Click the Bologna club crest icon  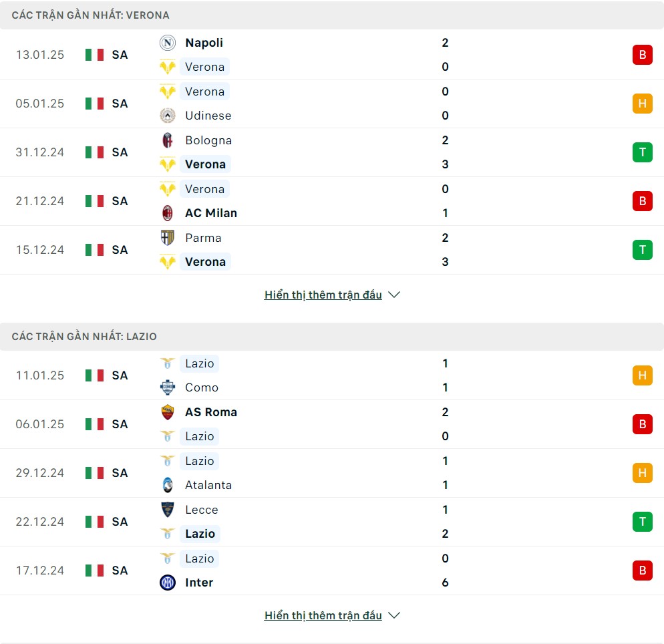[168, 140]
